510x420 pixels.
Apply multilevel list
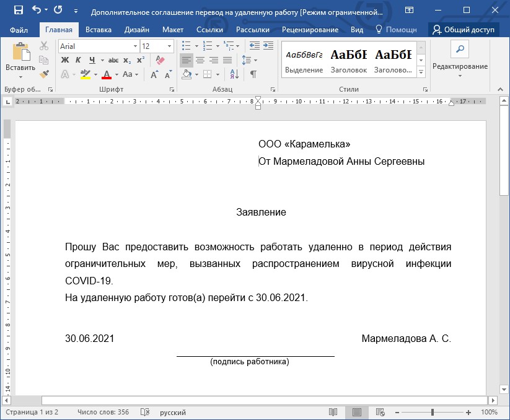228,46
